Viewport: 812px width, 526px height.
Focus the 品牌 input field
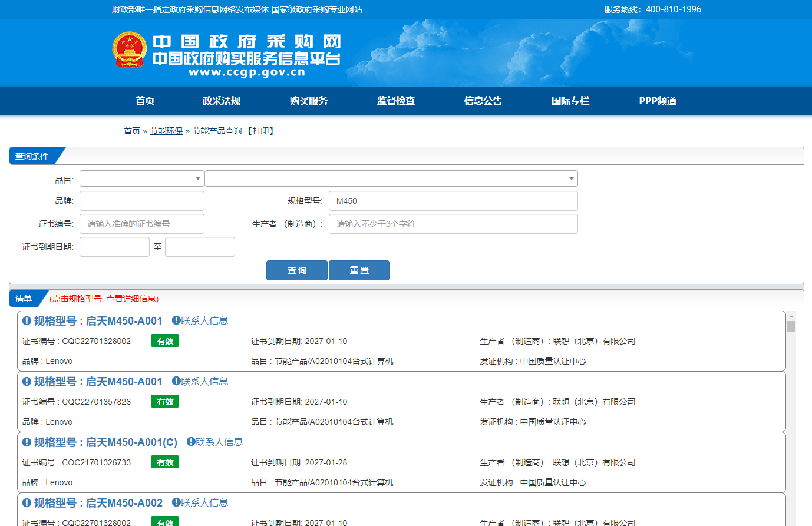tap(142, 201)
